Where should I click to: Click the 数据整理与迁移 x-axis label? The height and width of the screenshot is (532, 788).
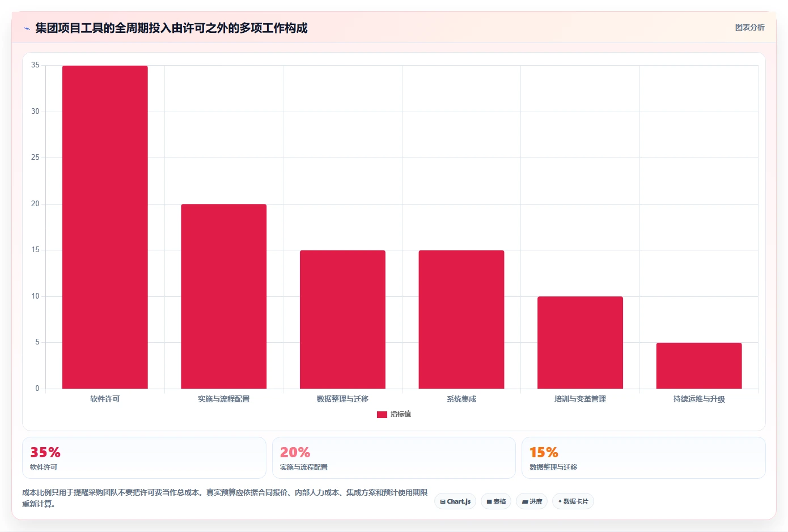click(342, 399)
